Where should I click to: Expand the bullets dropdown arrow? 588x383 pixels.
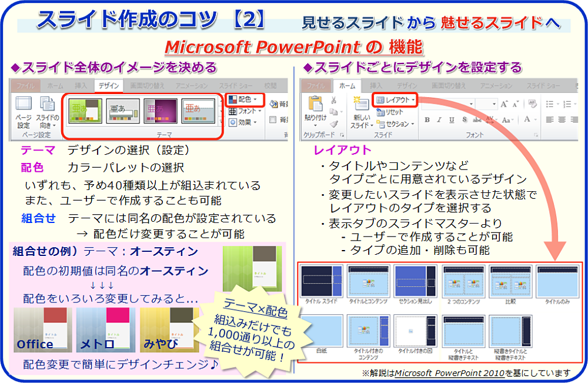[558, 104]
